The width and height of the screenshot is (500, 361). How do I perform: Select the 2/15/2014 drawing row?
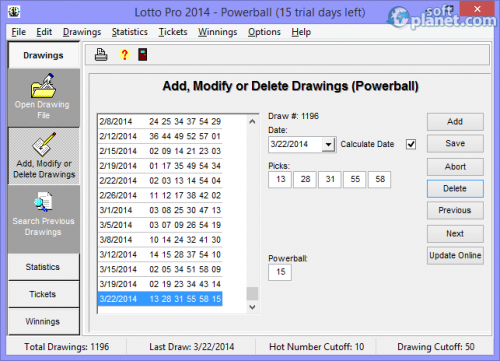click(160, 151)
